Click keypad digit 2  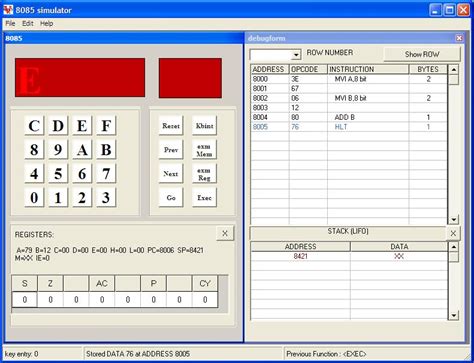coord(82,198)
